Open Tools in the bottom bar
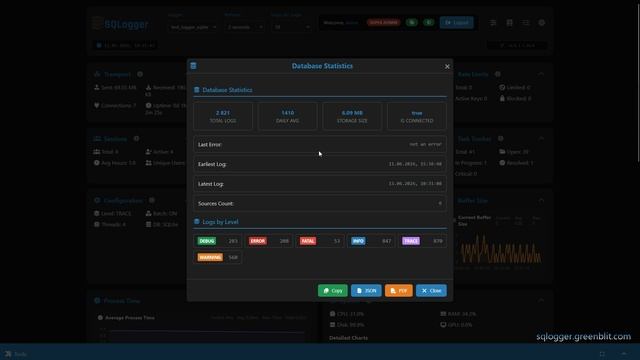Viewport: 640px width, 360px height. [x=16, y=354]
